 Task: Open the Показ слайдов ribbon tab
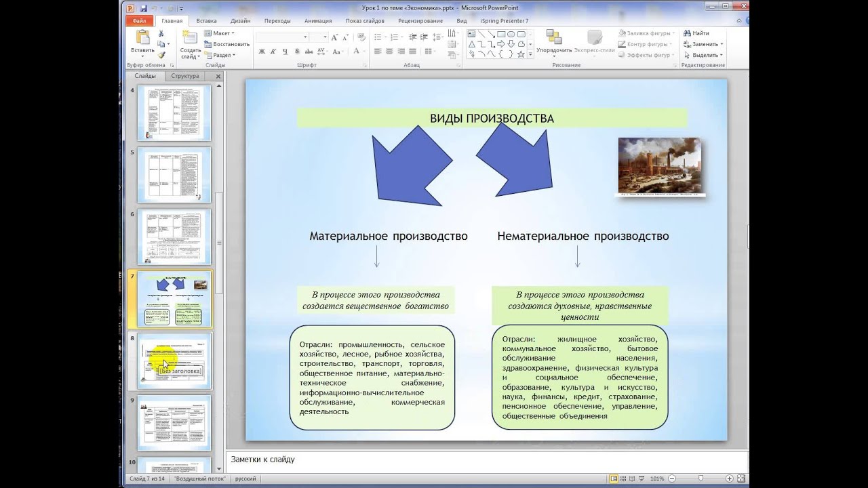[x=365, y=21]
